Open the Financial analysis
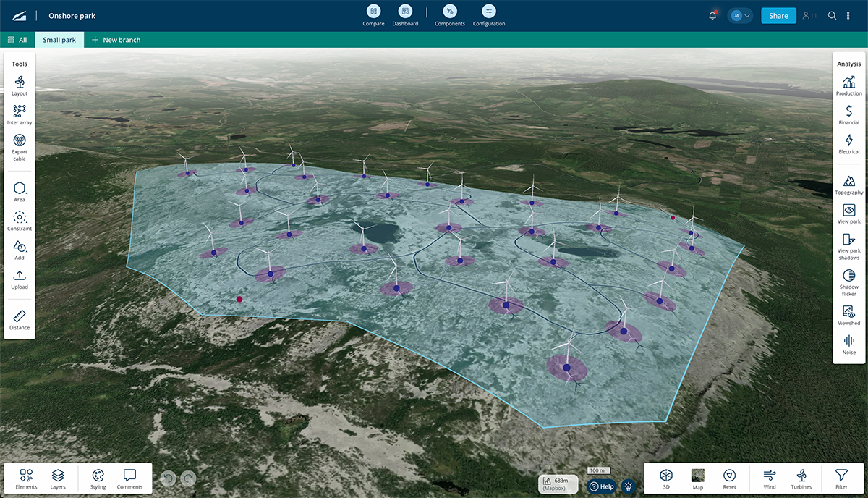 click(848, 114)
